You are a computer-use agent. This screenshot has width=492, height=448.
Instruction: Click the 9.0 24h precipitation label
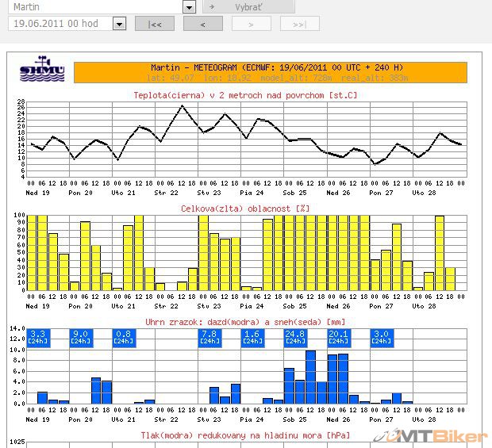(x=80, y=337)
